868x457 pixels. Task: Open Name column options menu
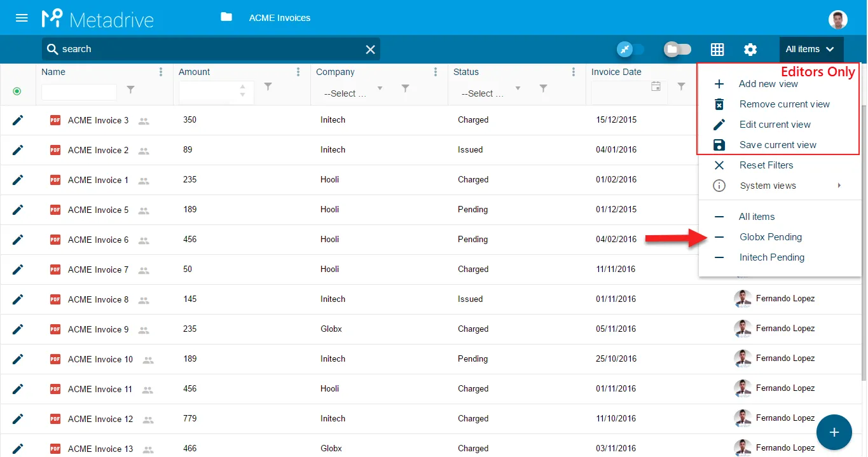click(161, 72)
